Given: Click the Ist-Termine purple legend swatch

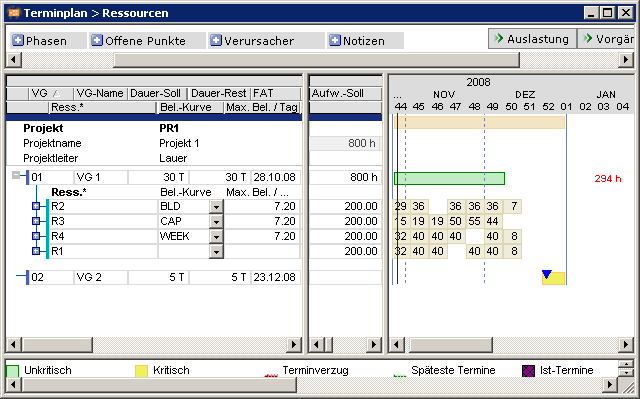Looking at the screenshot, I should pos(528,371).
